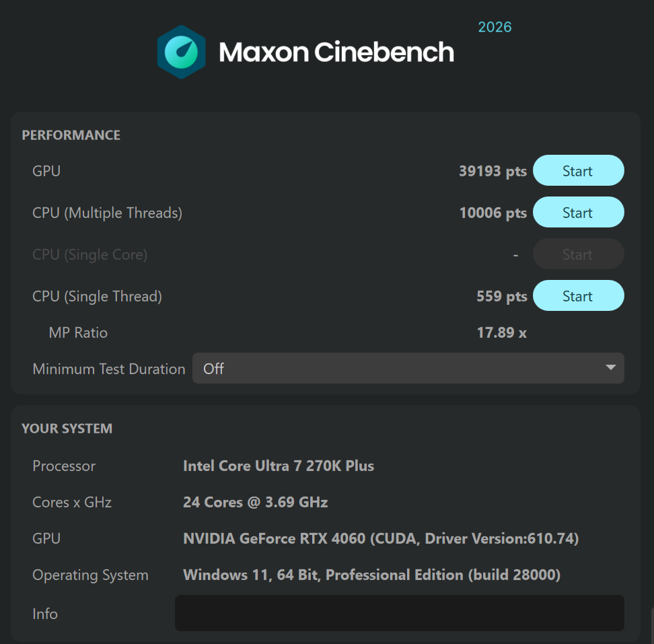This screenshot has height=644, width=654.
Task: Click the NVIDIA GeForce RTX 4060 text
Action: [x=274, y=538]
